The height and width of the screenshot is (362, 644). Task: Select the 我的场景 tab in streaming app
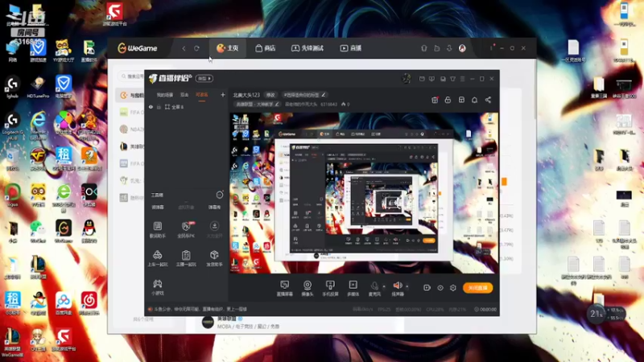pyautogui.click(x=165, y=95)
